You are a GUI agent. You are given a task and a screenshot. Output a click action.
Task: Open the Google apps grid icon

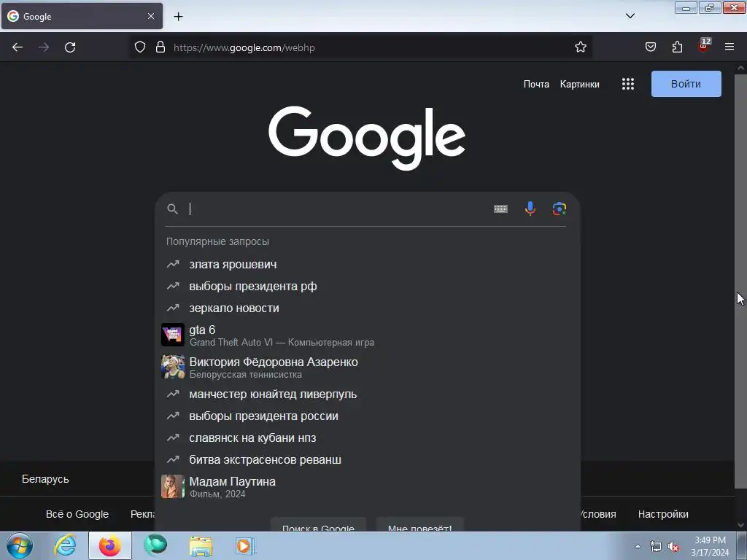(628, 85)
